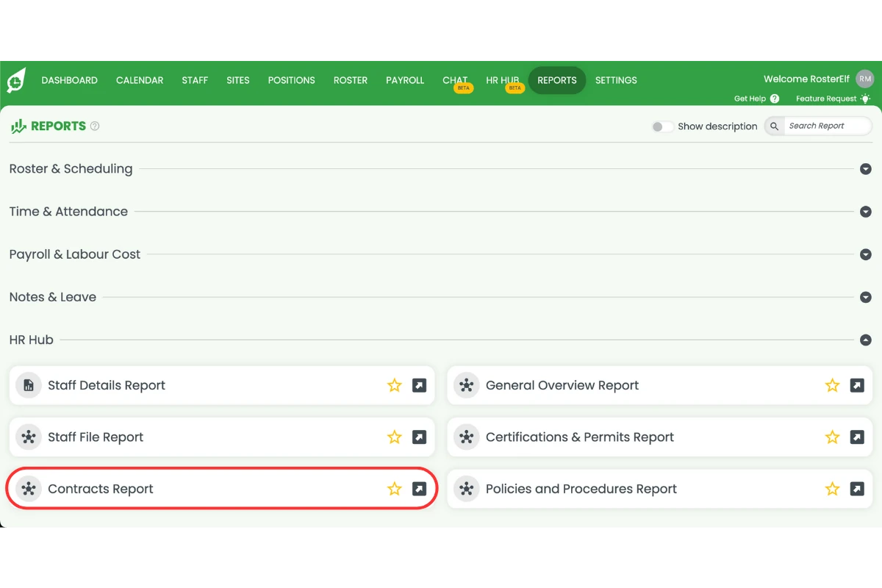Open Policies and Procedures Report arrow icon

tap(857, 489)
